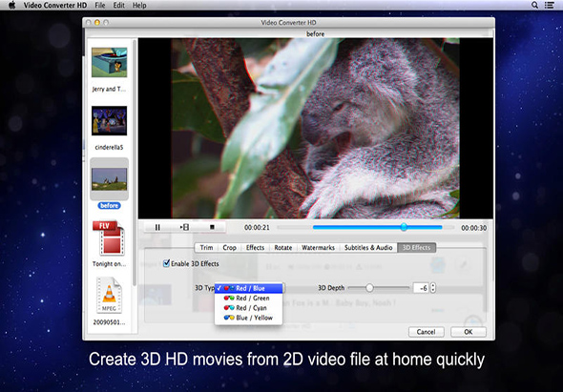Open Spotlight search magnifier icon

(534, 5)
